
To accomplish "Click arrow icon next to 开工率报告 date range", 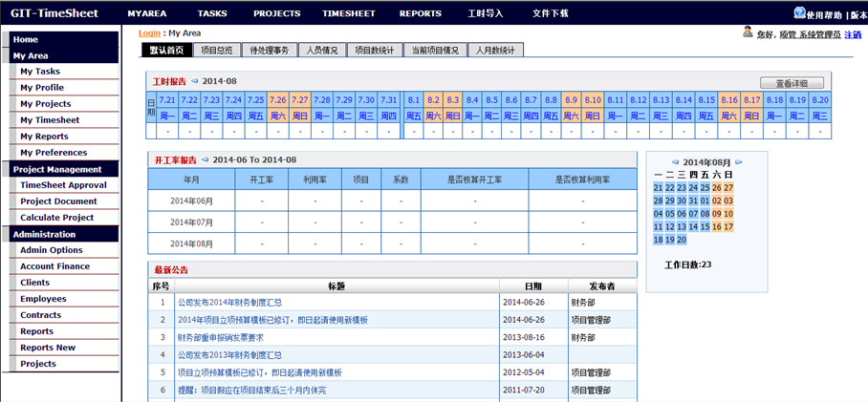I will click(x=206, y=159).
